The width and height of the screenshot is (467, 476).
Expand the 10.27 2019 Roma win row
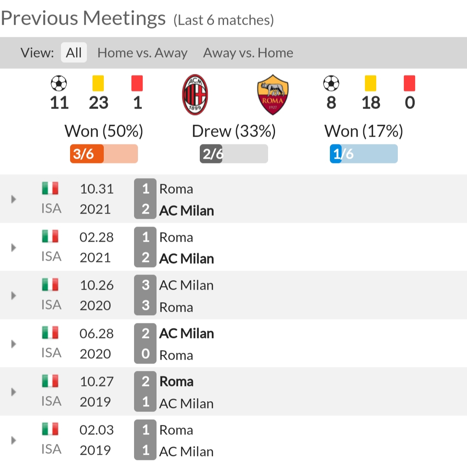pos(13,392)
